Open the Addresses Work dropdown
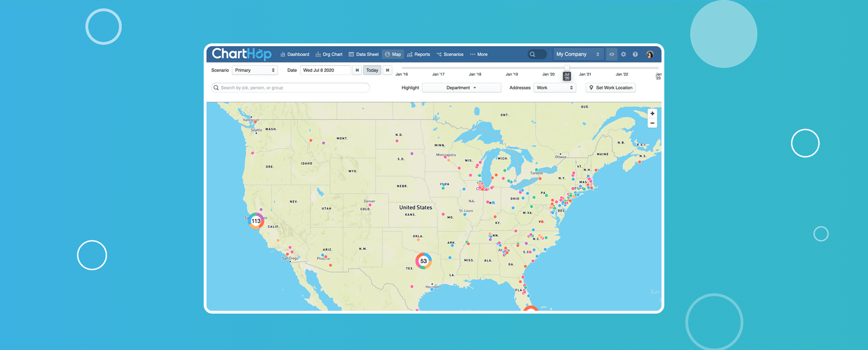Viewport: 868px width, 350px height. coord(554,88)
